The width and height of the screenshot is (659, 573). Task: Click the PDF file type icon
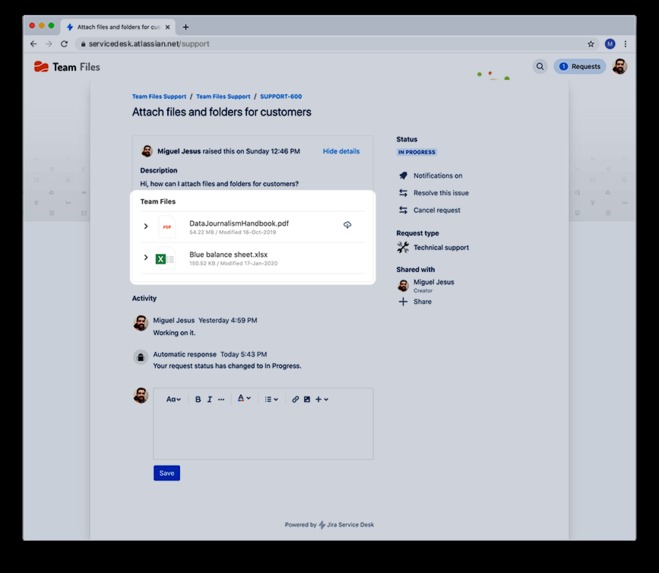pyautogui.click(x=167, y=227)
